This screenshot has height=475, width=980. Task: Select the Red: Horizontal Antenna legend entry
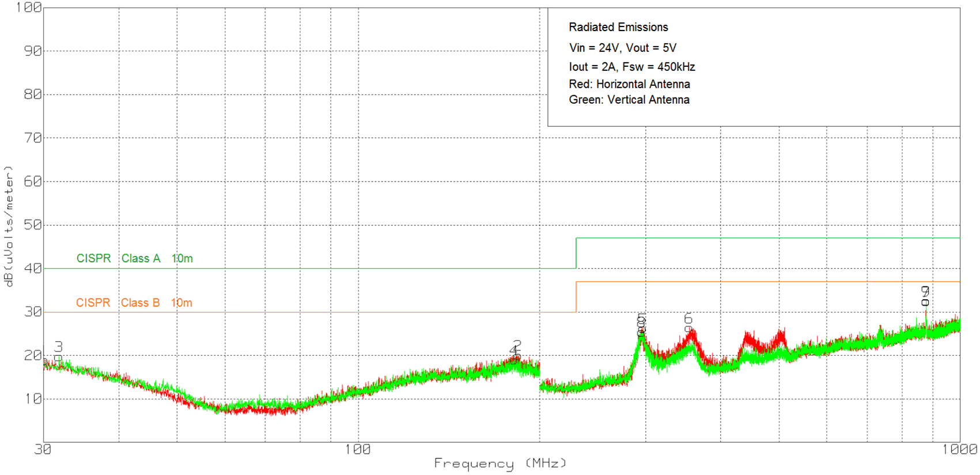pyautogui.click(x=629, y=84)
